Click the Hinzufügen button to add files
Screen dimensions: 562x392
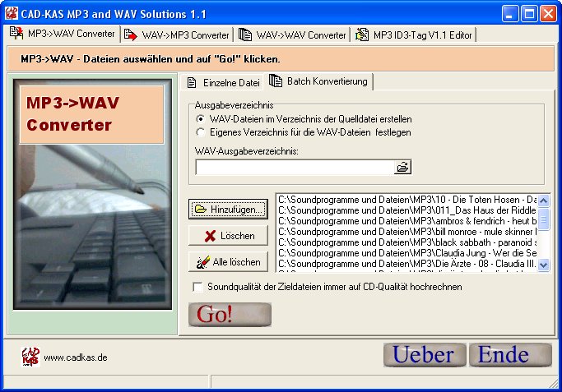coord(228,210)
